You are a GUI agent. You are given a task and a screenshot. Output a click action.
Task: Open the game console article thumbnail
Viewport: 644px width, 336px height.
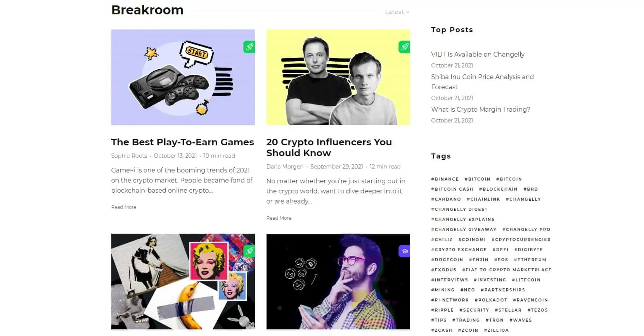click(x=183, y=78)
